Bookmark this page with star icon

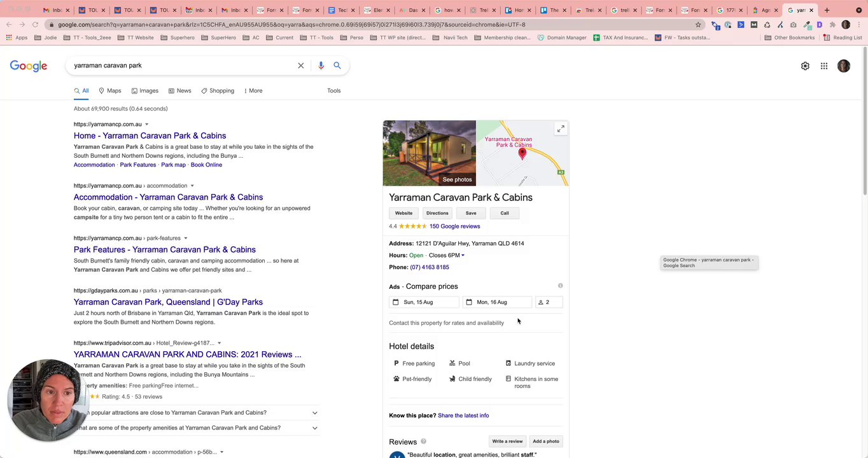(698, 25)
